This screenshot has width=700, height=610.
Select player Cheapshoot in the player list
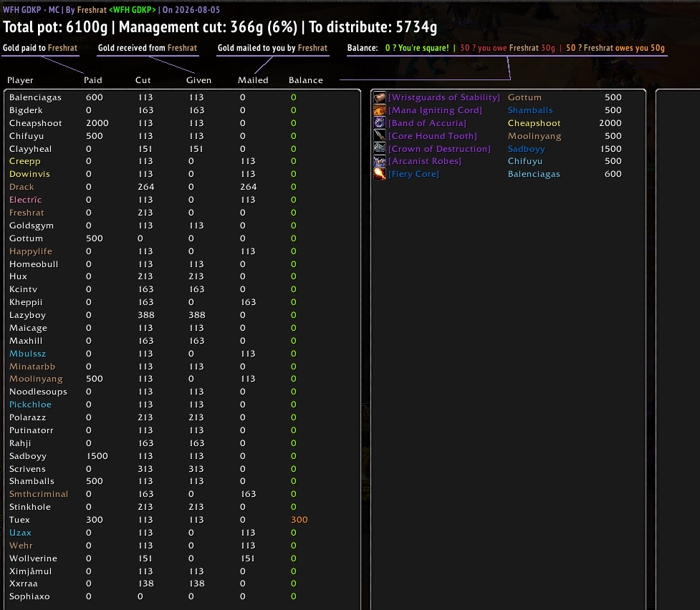click(x=182, y=123)
